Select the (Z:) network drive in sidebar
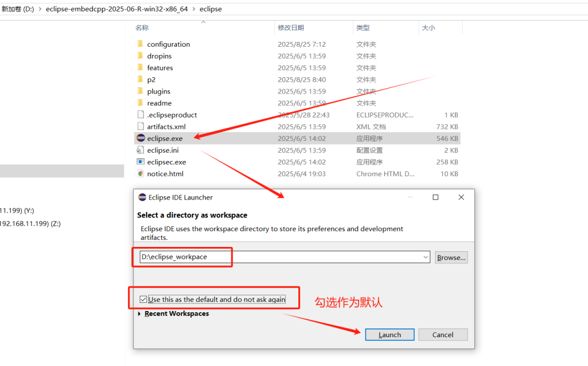The image size is (588, 366). point(30,224)
